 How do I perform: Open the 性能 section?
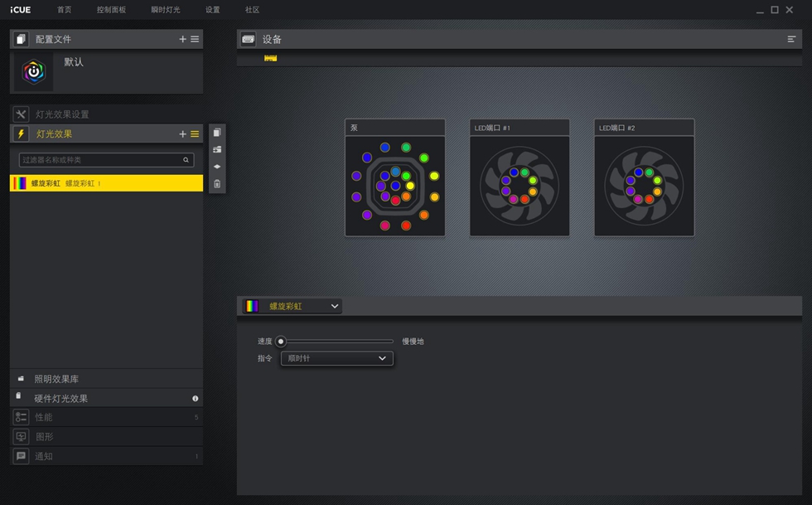tap(43, 417)
